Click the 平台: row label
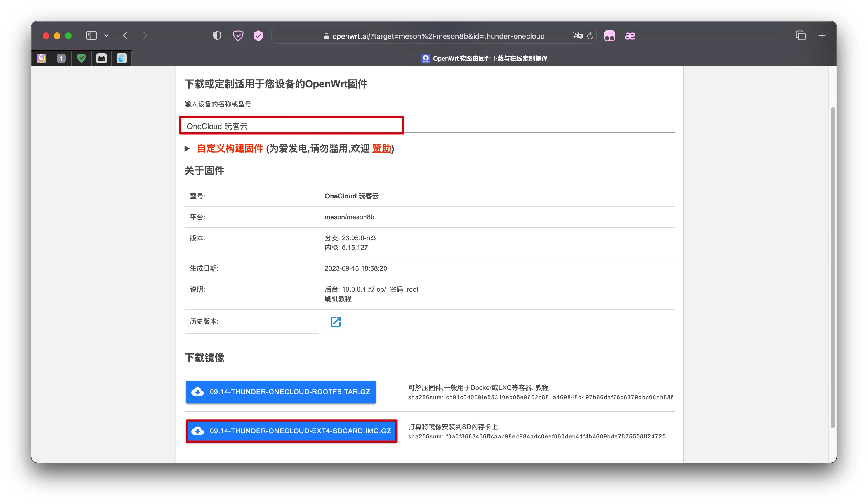 197,217
